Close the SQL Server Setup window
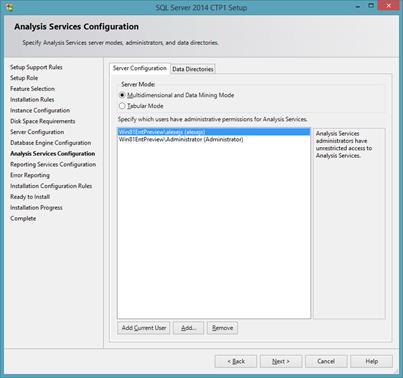403x378 pixels. coord(389,6)
